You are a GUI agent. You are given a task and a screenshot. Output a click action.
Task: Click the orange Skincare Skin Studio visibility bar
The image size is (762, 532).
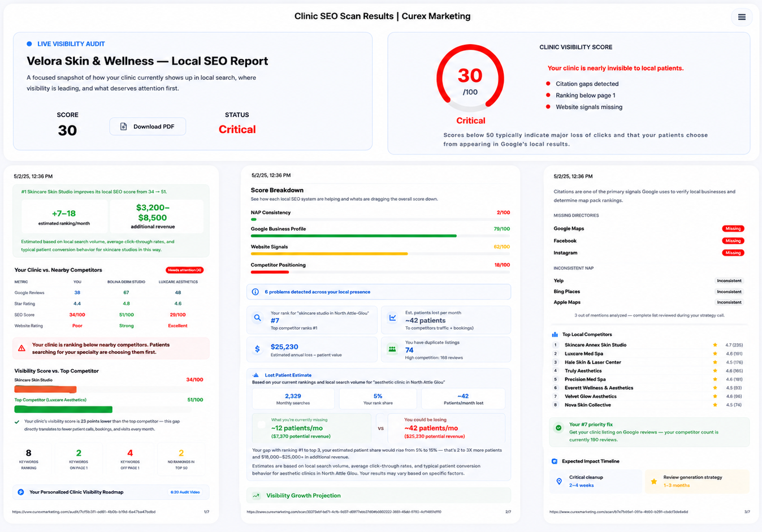click(x=45, y=390)
